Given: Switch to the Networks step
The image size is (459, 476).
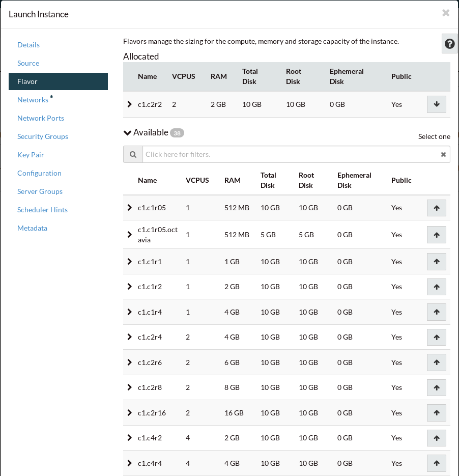Looking at the screenshot, I should [33, 100].
